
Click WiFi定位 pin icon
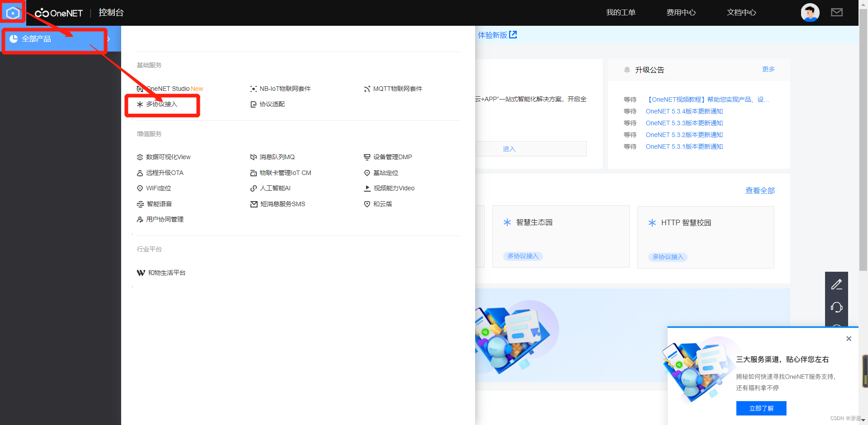pos(140,189)
